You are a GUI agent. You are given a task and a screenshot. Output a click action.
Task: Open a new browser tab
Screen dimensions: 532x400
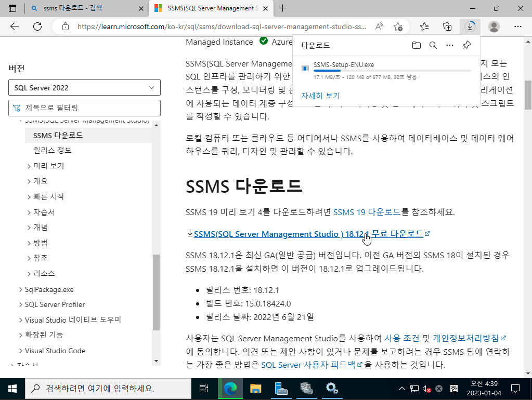click(282, 8)
